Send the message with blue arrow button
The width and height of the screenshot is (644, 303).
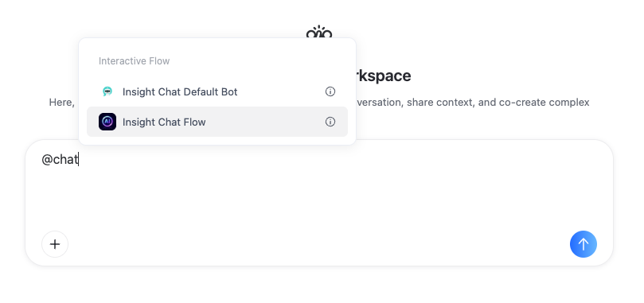(584, 244)
